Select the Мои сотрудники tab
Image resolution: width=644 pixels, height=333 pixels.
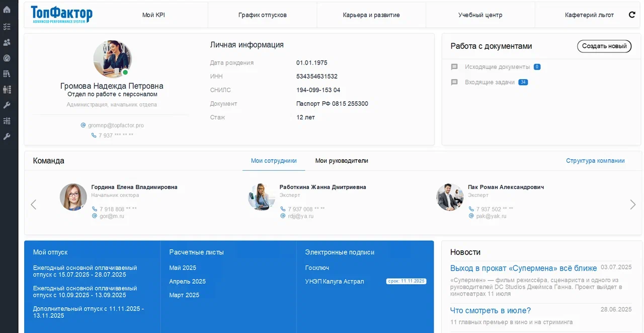pos(274,161)
